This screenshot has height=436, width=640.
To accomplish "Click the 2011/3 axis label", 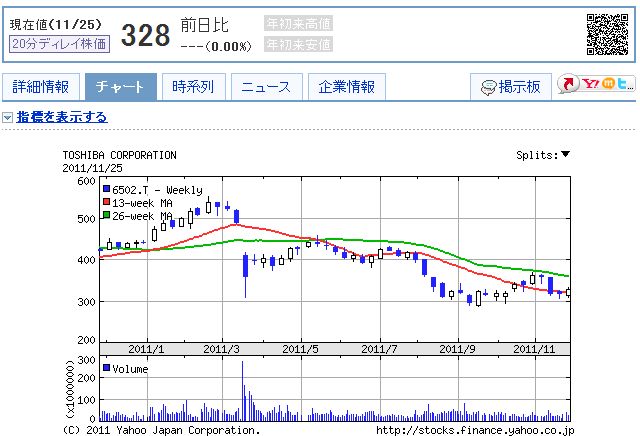I will tap(221, 349).
